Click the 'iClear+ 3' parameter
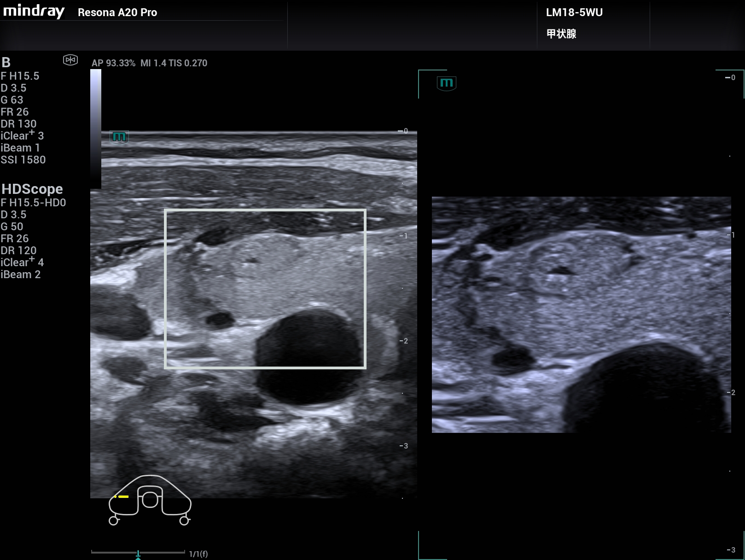745x560 pixels. tap(22, 135)
